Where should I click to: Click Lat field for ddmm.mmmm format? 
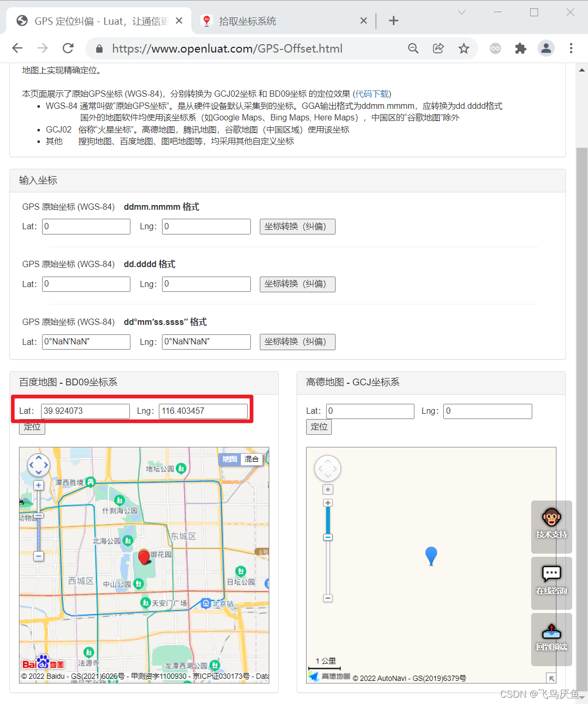click(x=86, y=227)
